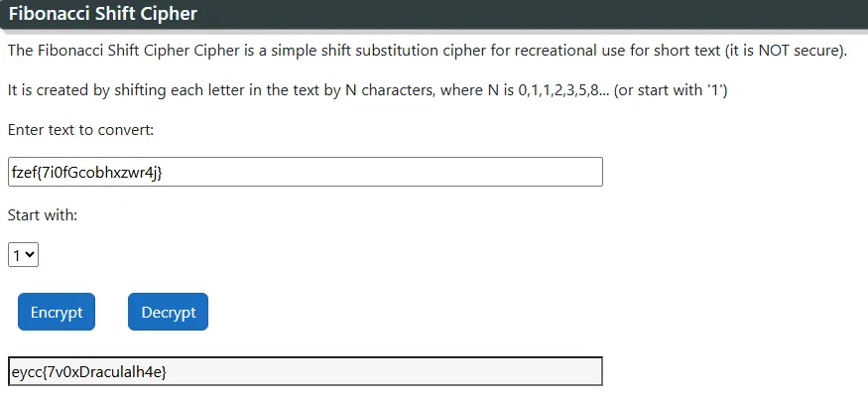Expand the dropdown arrow beside value 1

[x=31, y=255]
